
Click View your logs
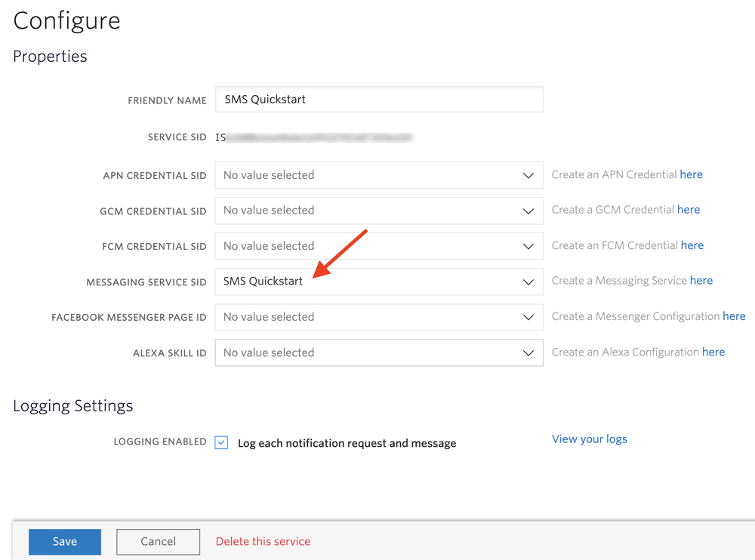590,438
